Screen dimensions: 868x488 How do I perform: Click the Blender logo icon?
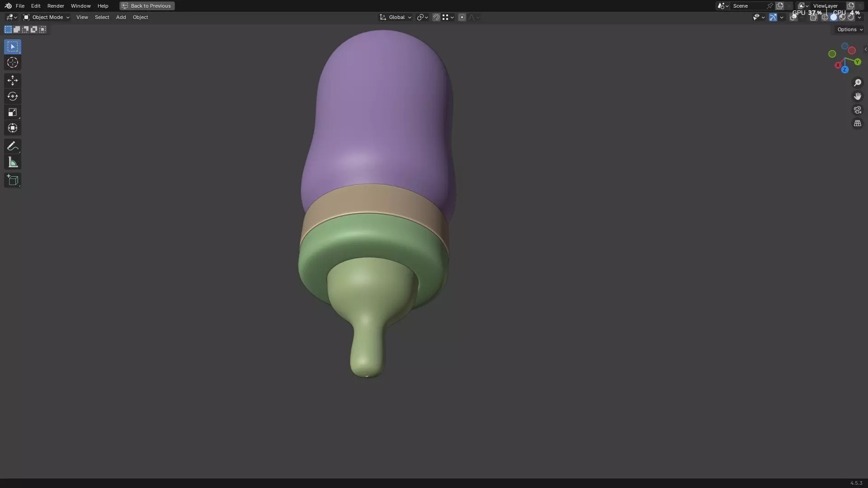(8, 6)
